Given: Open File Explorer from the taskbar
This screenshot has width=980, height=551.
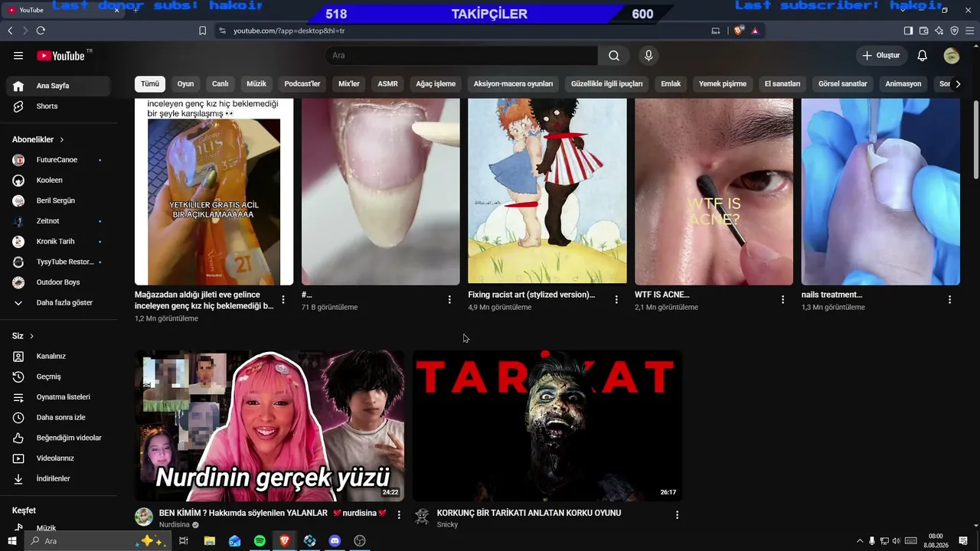Looking at the screenshot, I should [210, 541].
